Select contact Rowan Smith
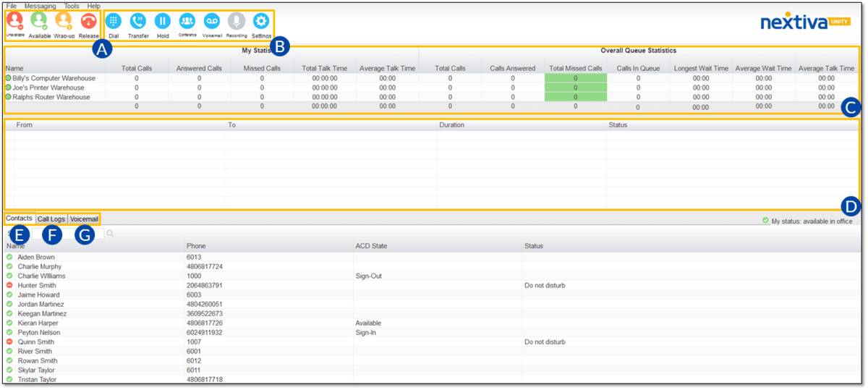 point(38,360)
